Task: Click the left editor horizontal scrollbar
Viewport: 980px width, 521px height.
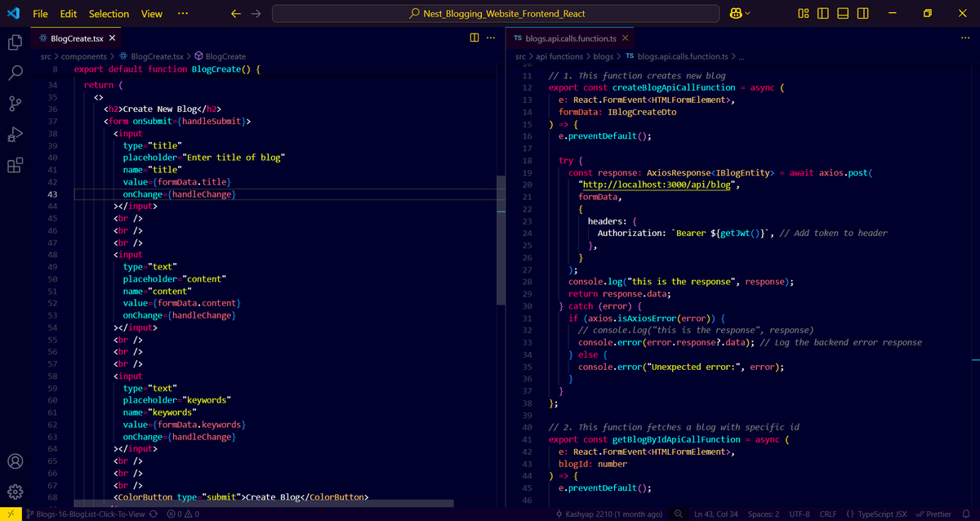Action: click(263, 503)
